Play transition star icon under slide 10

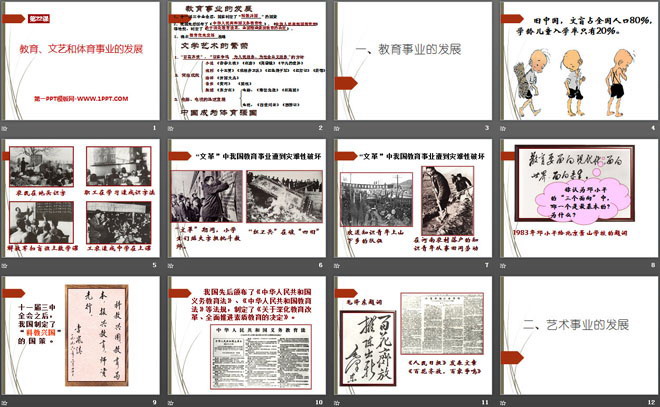(170, 403)
